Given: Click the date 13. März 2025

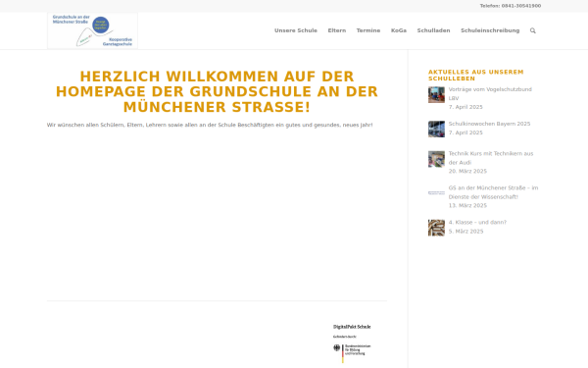Looking at the screenshot, I should (467, 206).
